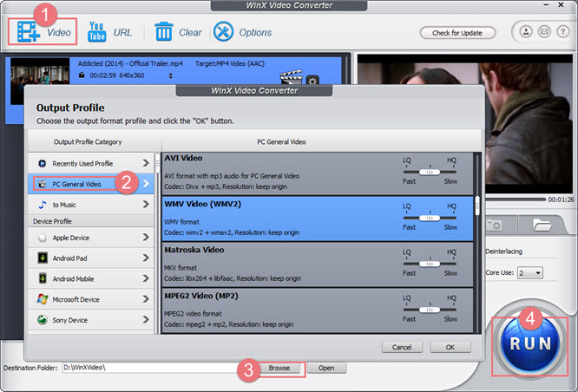This screenshot has height=392, width=578.
Task: Click the WMV Video quality slider
Action: (430, 218)
